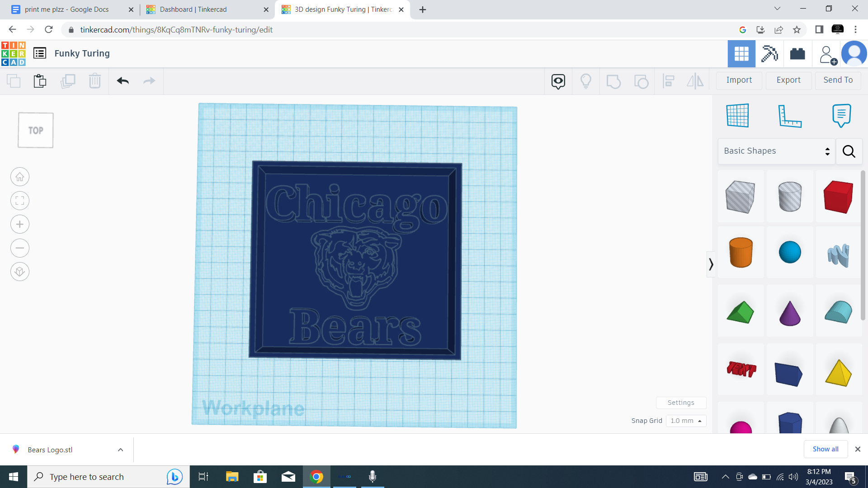
Task: Pick the Scribble shape
Action: [839, 255]
